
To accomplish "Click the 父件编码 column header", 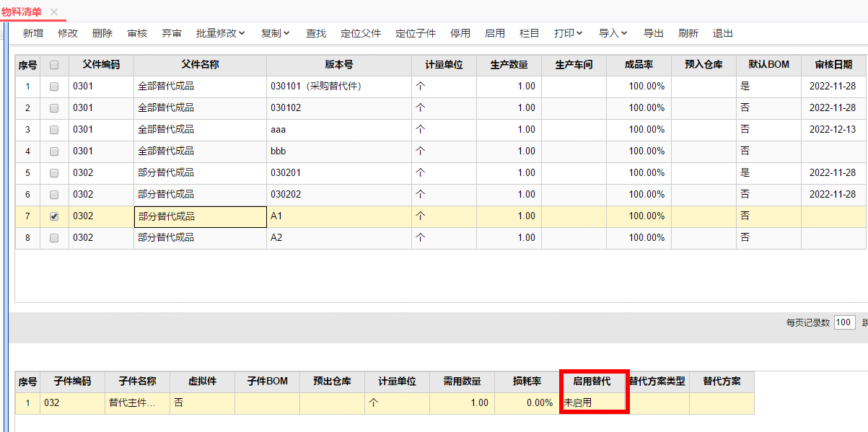I will click(101, 65).
